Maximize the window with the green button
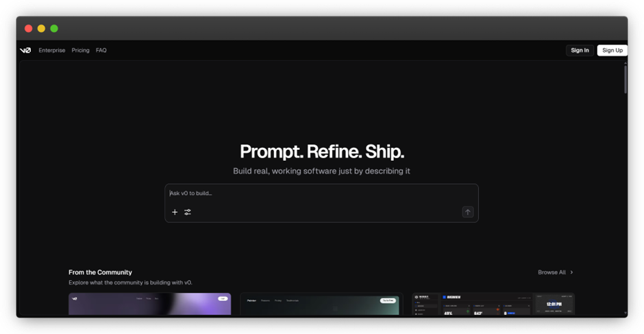This screenshot has width=644, height=334. point(54,29)
